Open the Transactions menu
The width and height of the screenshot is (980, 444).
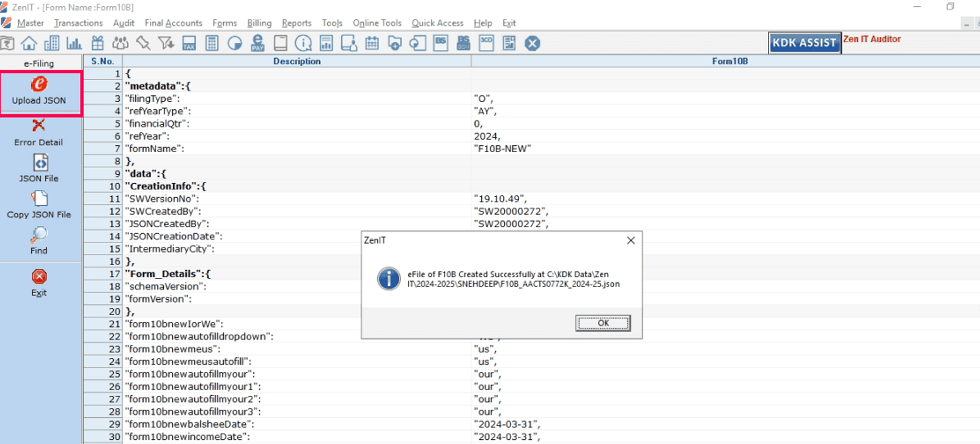(x=78, y=23)
